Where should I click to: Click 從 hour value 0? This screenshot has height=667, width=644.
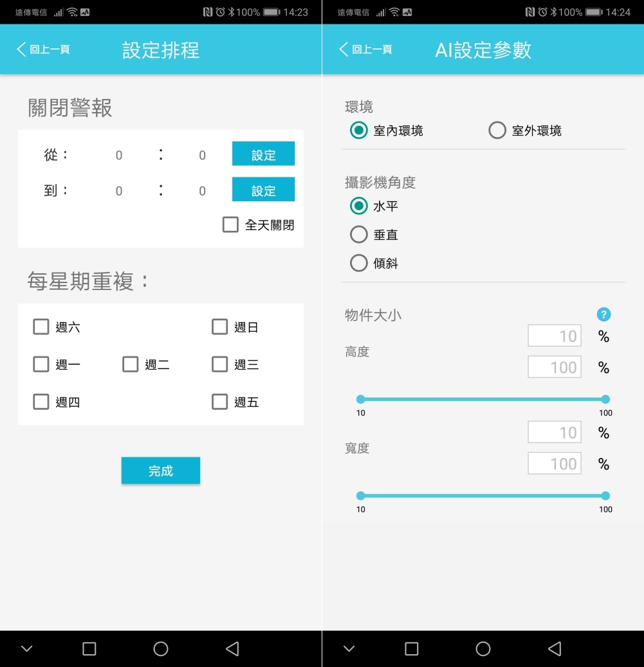tap(119, 155)
